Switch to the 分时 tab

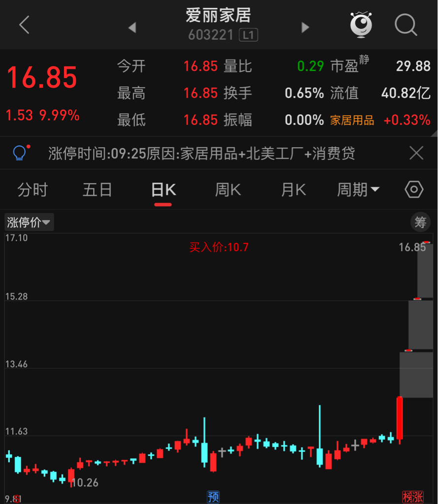[x=33, y=189]
